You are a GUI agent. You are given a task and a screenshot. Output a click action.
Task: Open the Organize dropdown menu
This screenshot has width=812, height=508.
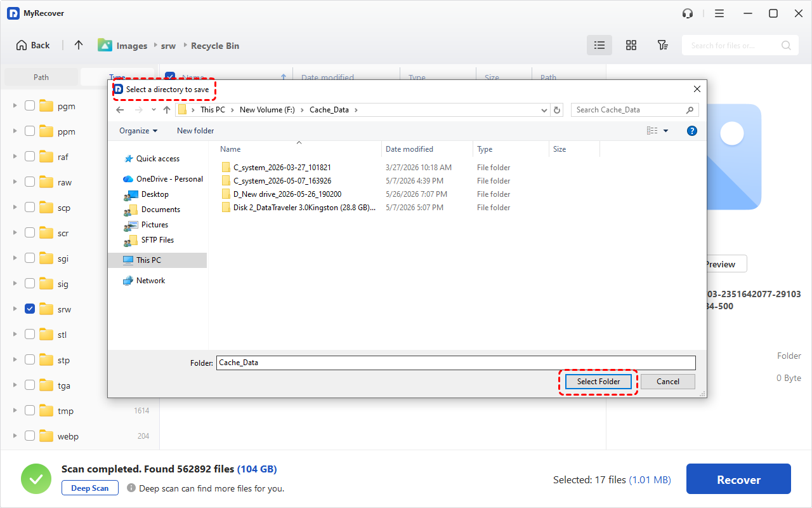click(x=138, y=131)
